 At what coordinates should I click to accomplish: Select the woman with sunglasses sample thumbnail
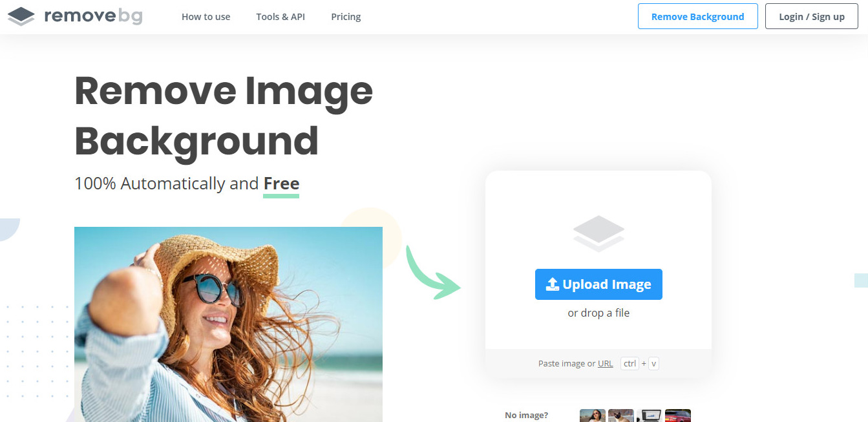(592, 416)
